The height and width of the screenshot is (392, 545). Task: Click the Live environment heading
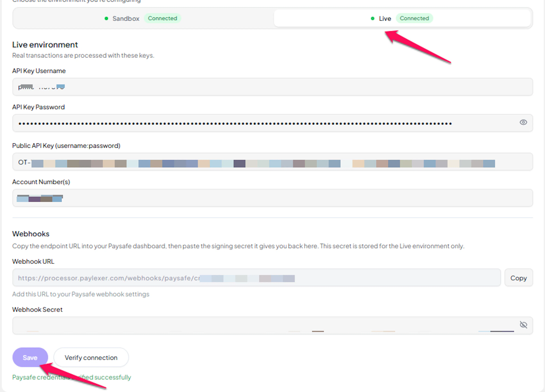45,45
